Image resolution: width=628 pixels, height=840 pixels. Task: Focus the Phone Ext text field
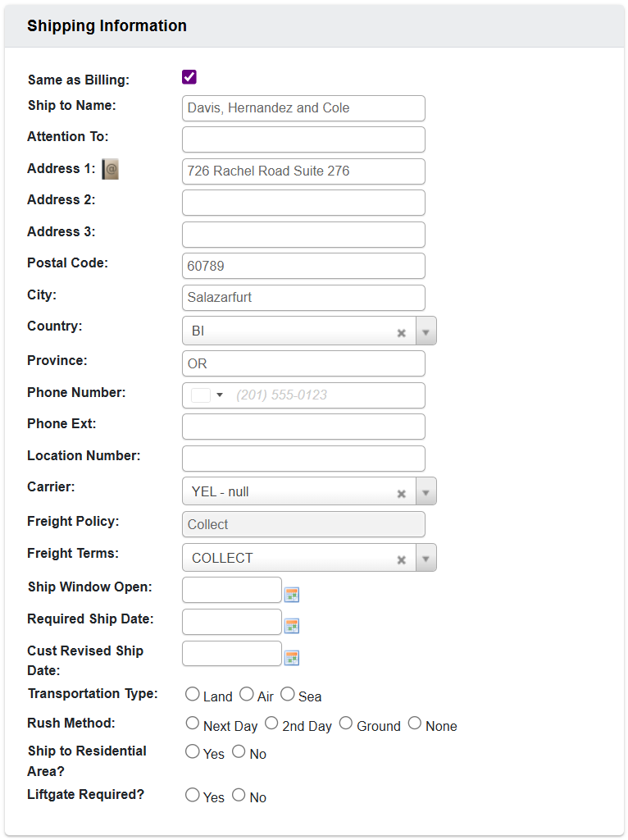tap(303, 427)
